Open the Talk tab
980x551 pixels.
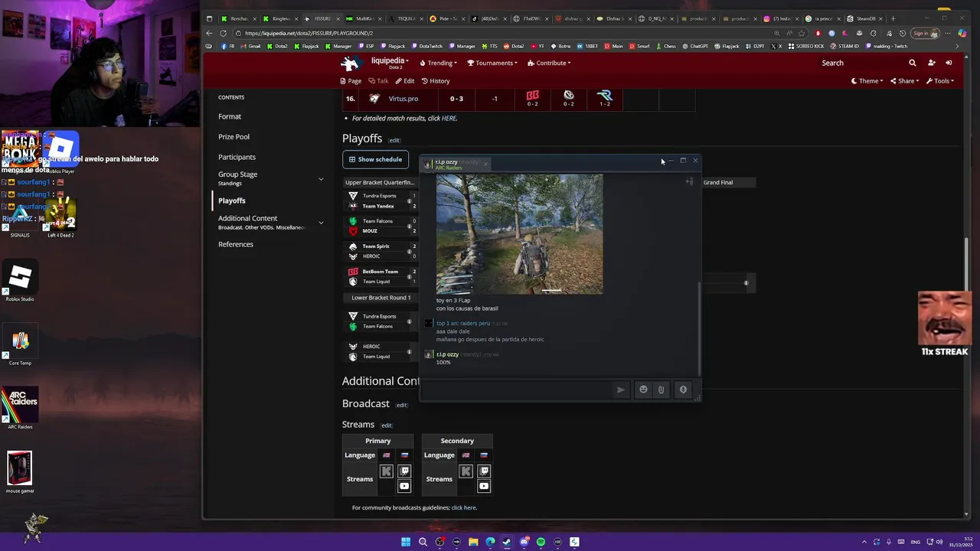[x=378, y=81]
